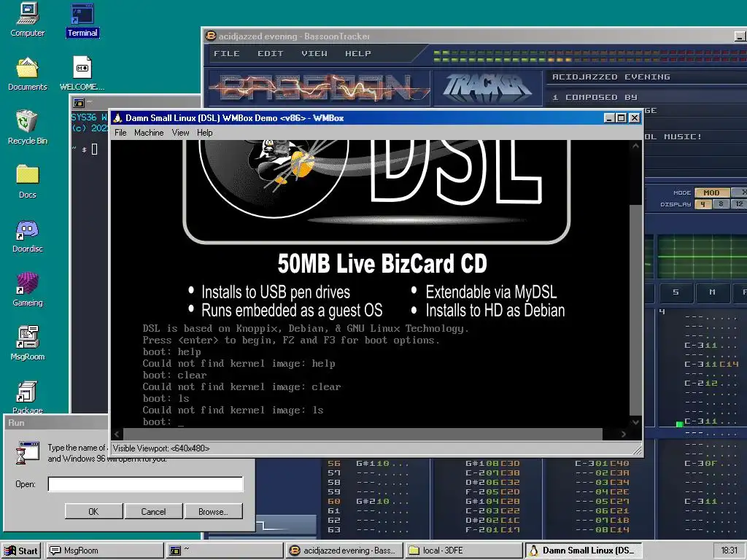Screen dimensions: 747x560
Task: Open View menu in WMBox
Action: [181, 133]
